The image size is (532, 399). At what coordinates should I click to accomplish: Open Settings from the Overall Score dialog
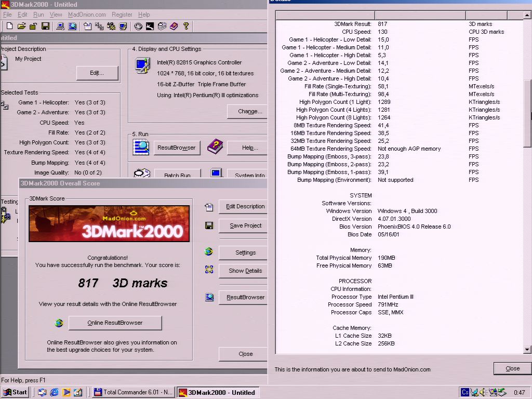click(x=243, y=252)
